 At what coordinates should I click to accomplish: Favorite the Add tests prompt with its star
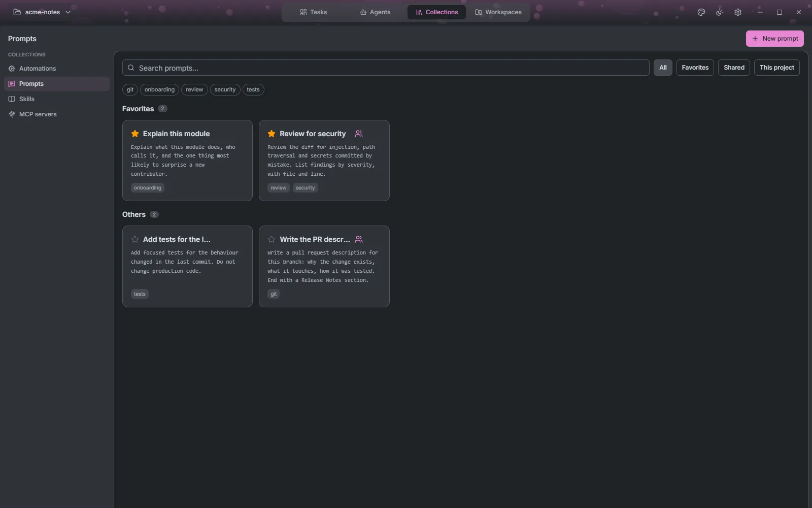coord(135,239)
